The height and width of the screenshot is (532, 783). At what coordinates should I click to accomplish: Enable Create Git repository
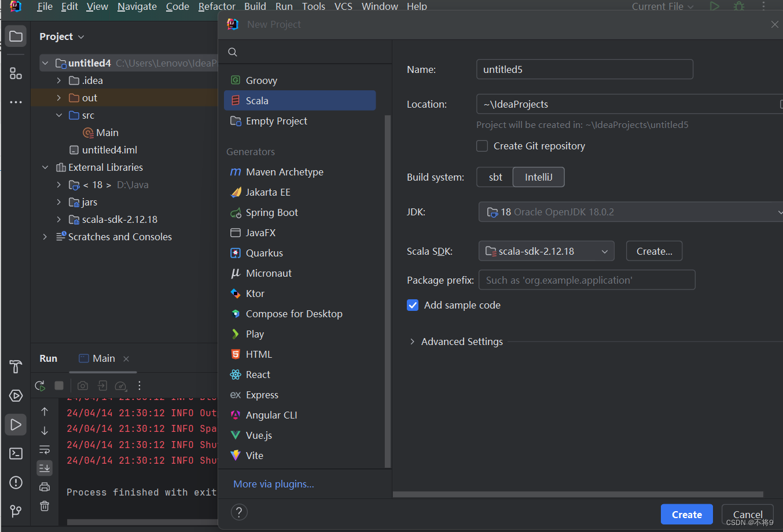click(x=482, y=146)
